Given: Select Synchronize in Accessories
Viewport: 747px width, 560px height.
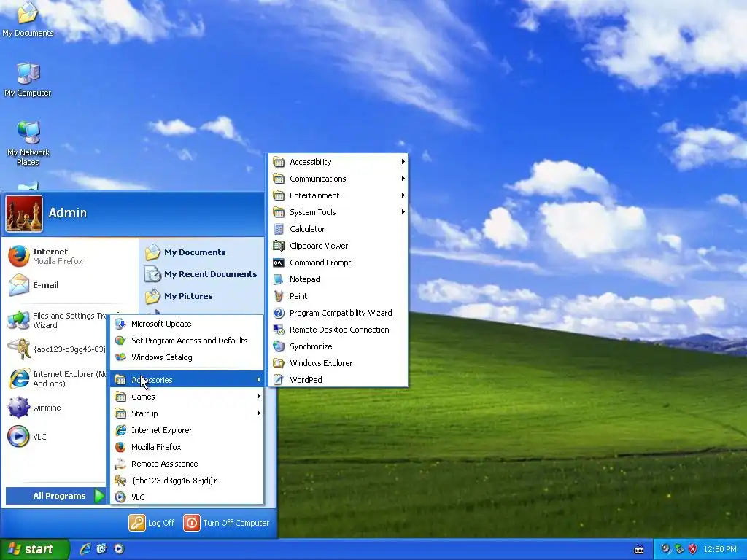Looking at the screenshot, I should (x=338, y=346).
